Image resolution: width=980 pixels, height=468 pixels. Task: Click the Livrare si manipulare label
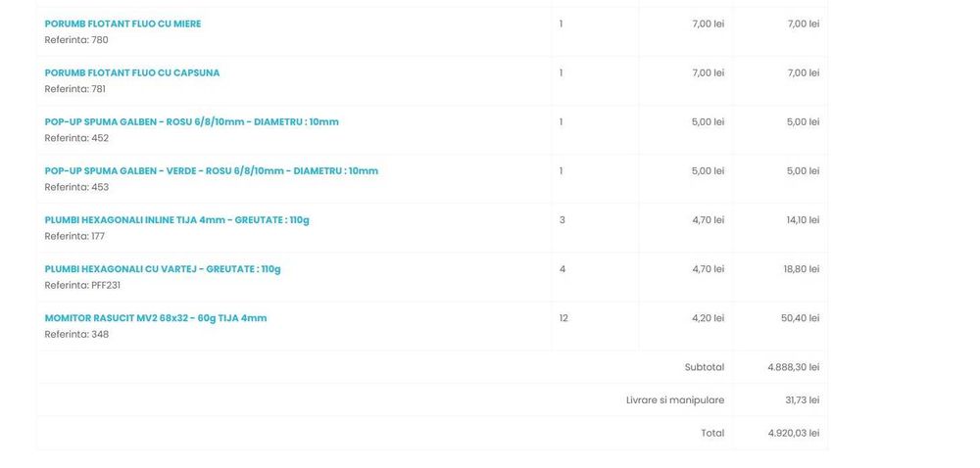pyautogui.click(x=675, y=399)
